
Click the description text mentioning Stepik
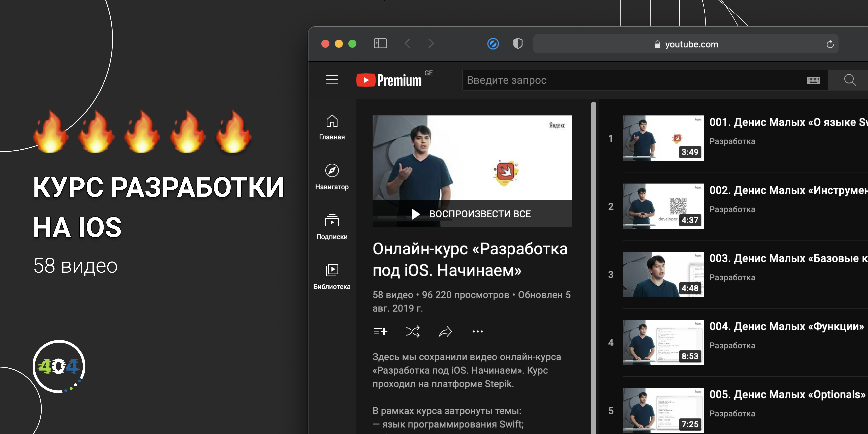click(467, 370)
